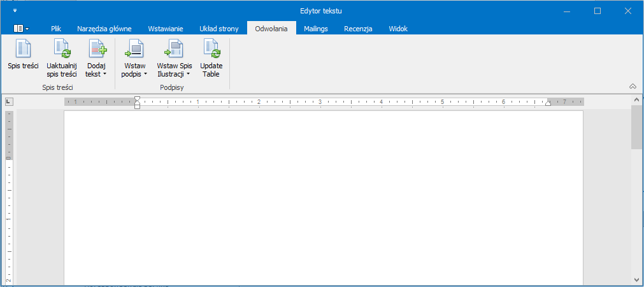The image size is (644, 287).
Task: Click the Wstaw podpis icon
Action: tap(134, 49)
